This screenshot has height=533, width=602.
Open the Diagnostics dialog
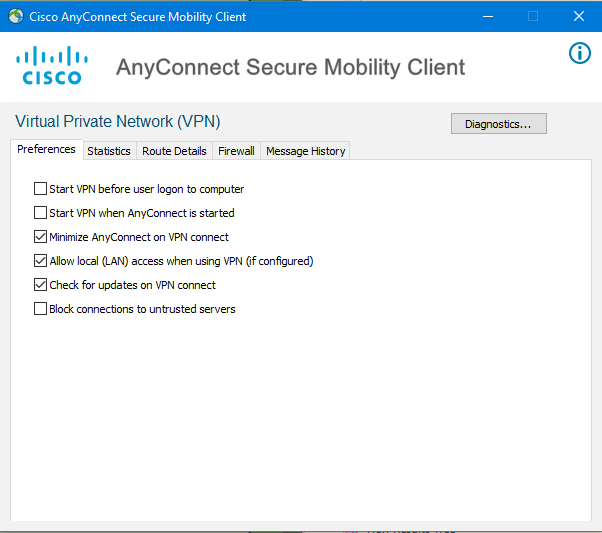(x=498, y=124)
